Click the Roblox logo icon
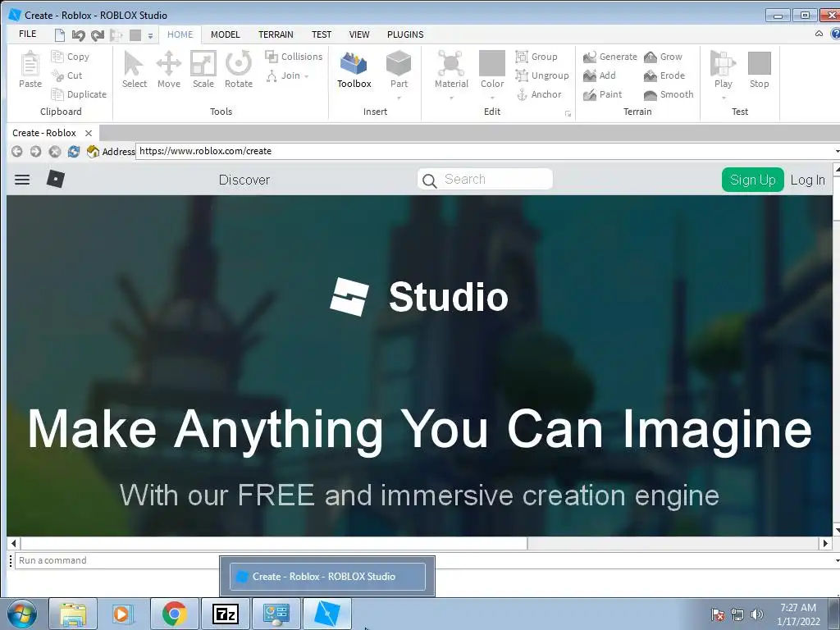840x630 pixels. [x=56, y=179]
